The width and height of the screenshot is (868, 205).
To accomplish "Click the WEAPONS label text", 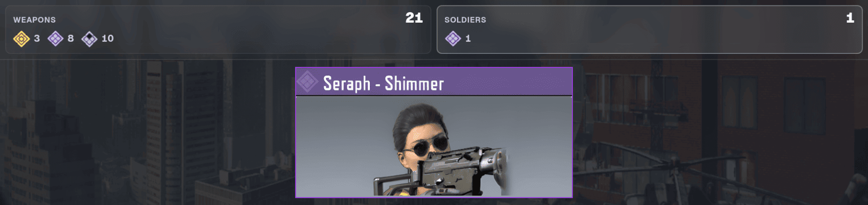I will [34, 20].
